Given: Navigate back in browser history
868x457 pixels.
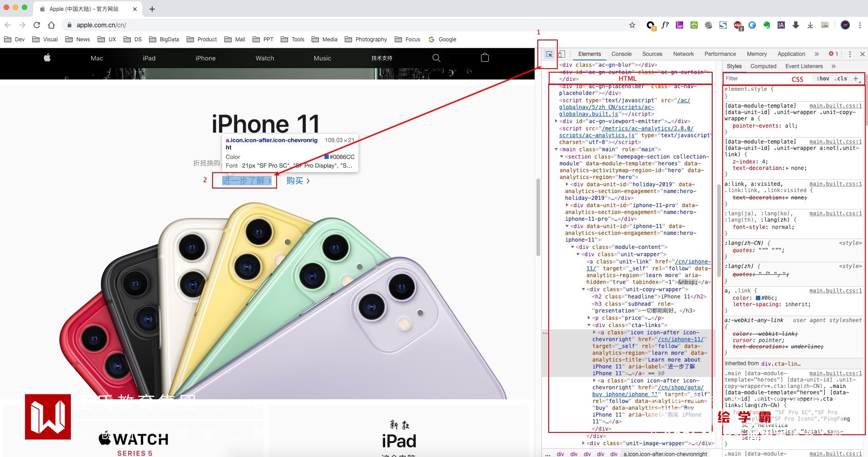Looking at the screenshot, I should pyautogui.click(x=8, y=25).
